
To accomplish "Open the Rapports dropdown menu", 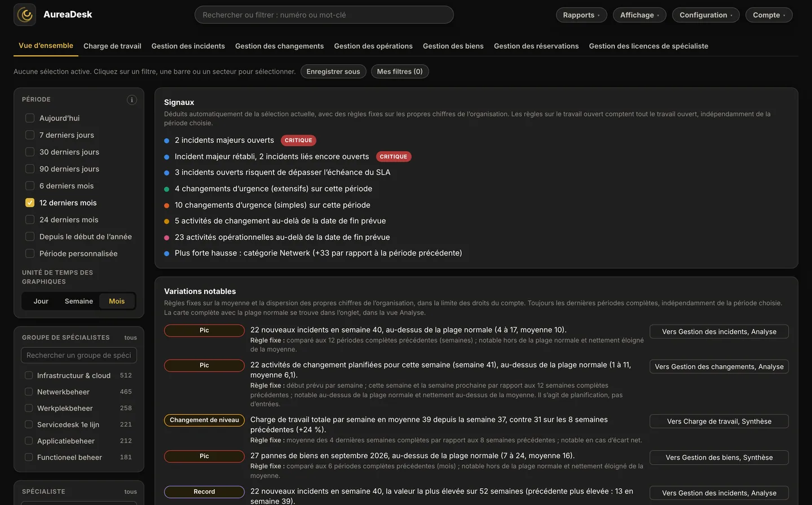I will point(581,15).
